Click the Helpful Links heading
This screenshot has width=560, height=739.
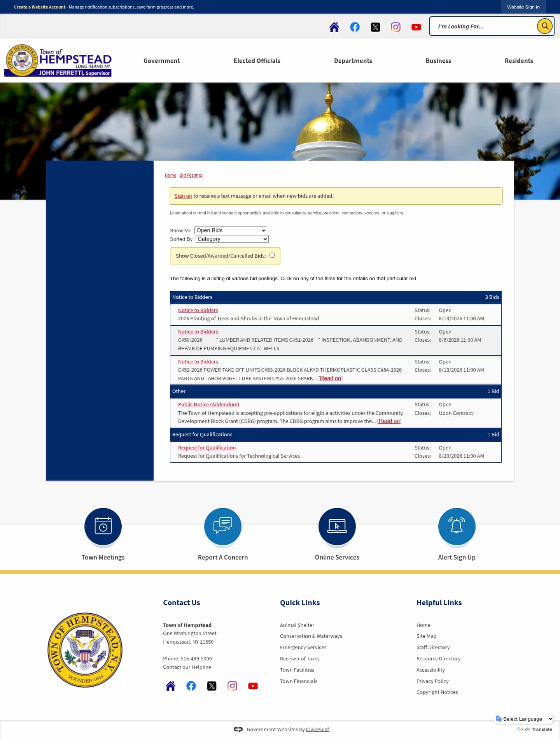439,602
